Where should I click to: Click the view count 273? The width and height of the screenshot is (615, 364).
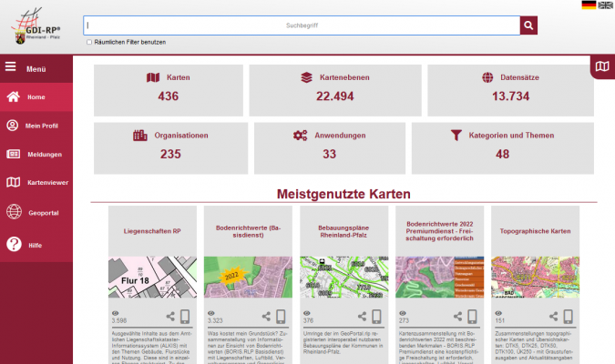coord(404,320)
